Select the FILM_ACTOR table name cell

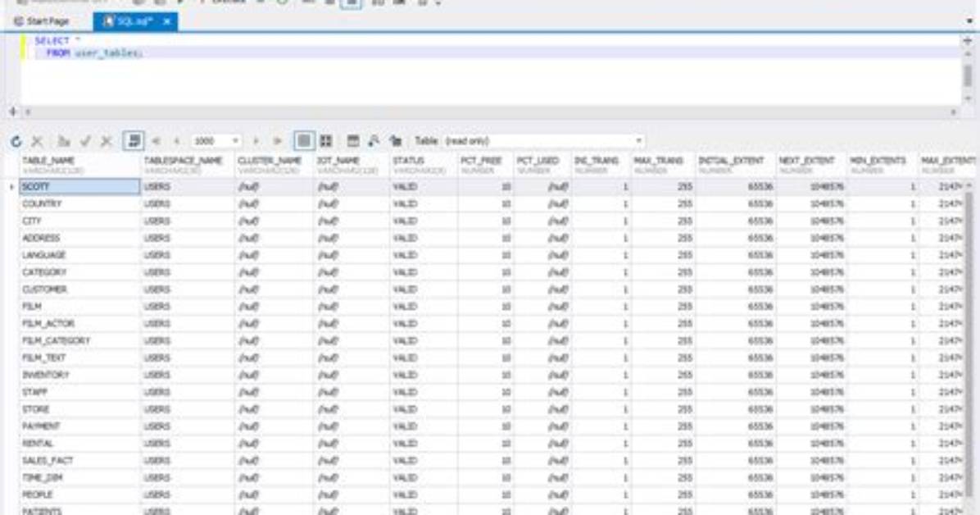click(x=79, y=324)
